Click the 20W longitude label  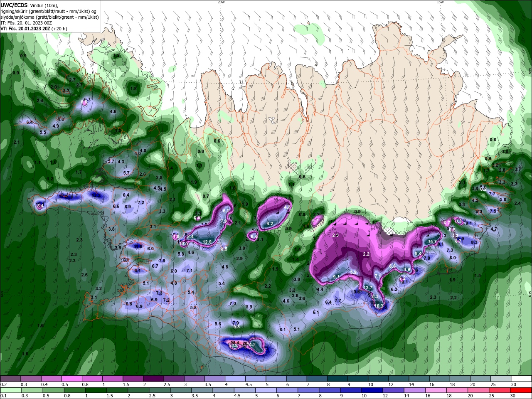pyautogui.click(x=221, y=2)
